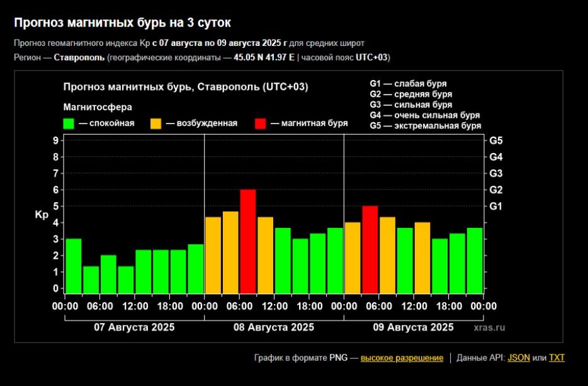
Task: Click the — магнитная буря legend label
Action: click(309, 123)
